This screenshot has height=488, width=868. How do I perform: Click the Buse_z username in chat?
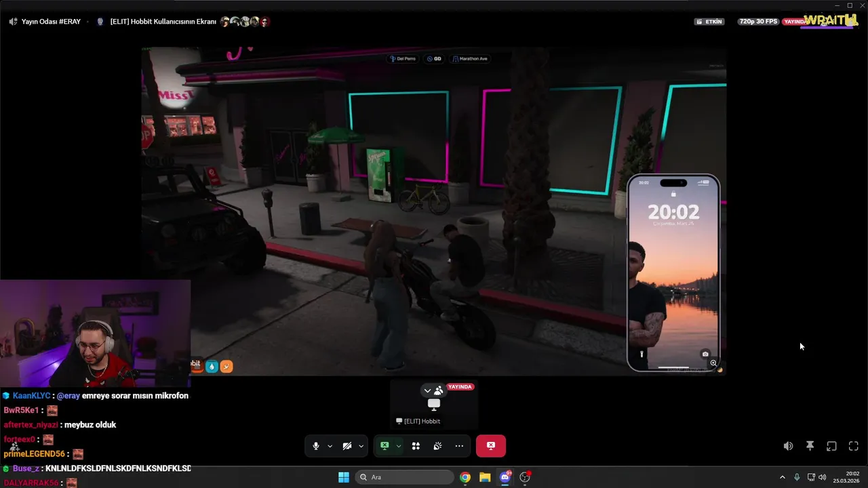(26, 468)
